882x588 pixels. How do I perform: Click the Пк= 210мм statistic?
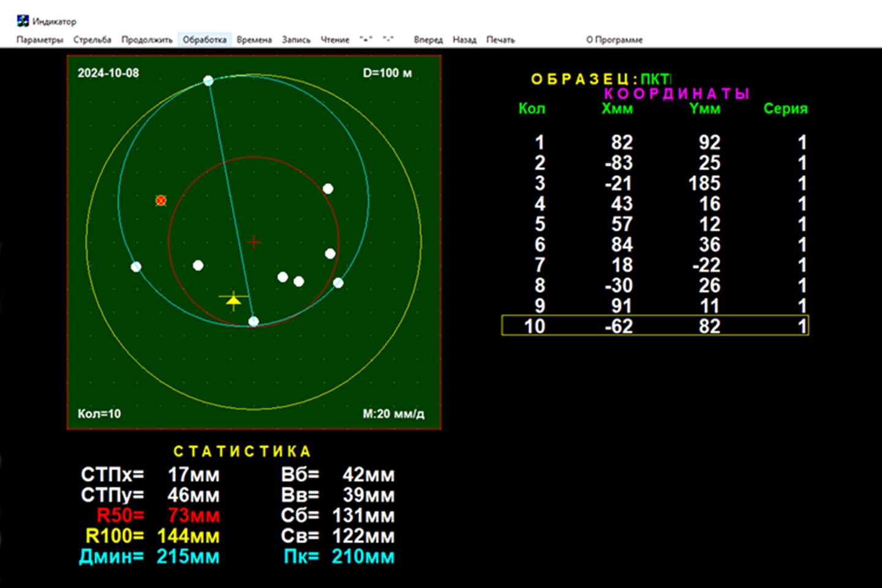pos(339,556)
